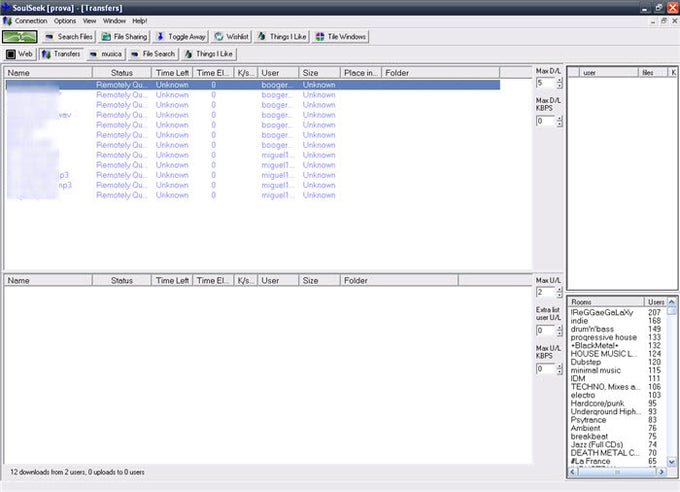Click the Max D/L spinner arrows
The height and width of the screenshot is (492, 680).
pos(559,83)
